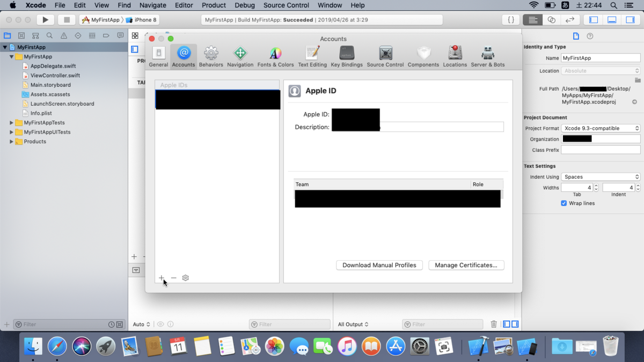Open the Source Control menu
Screen dimensions: 644x362
pos(286,5)
